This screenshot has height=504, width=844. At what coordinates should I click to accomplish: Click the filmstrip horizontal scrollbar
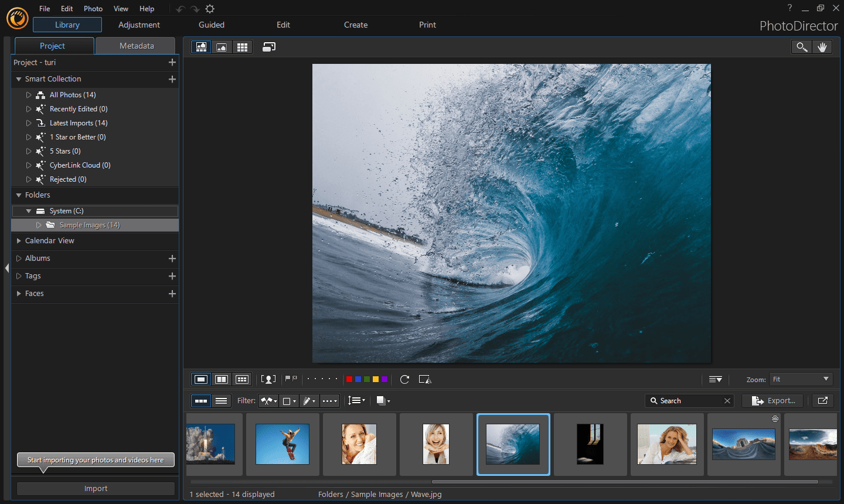(x=625, y=482)
